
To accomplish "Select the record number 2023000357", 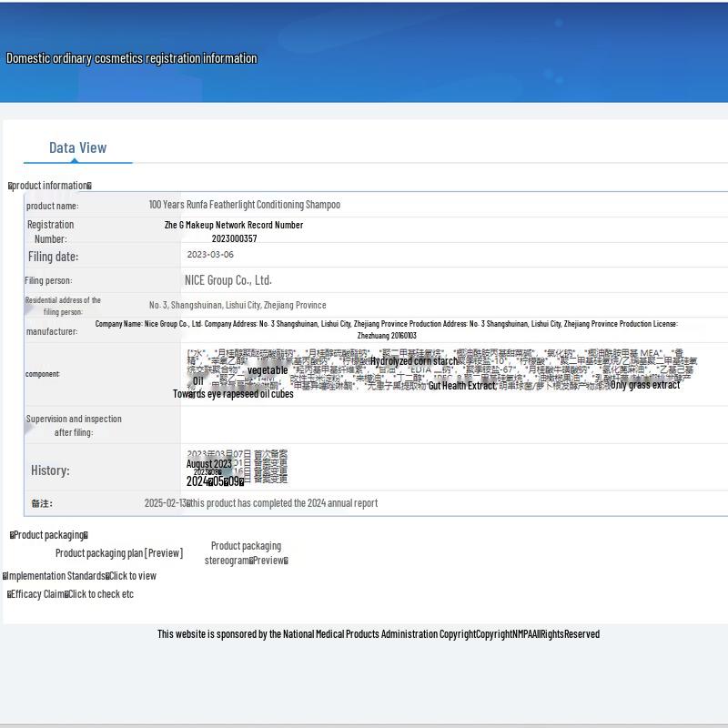I will pyautogui.click(x=234, y=238).
